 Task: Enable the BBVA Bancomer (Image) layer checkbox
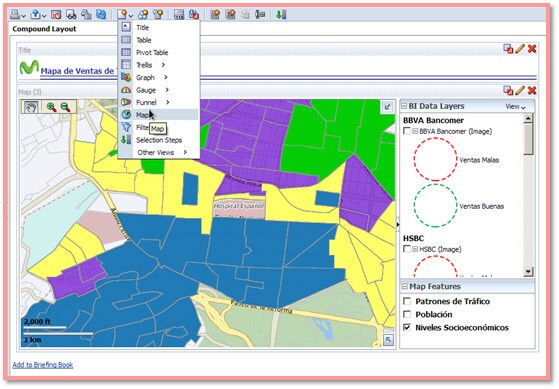pos(406,131)
